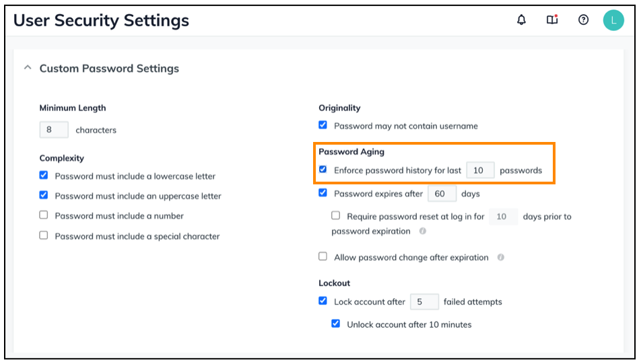The height and width of the screenshot is (364, 639).
Task: Toggle Password expires after checkbox
Action: point(323,193)
